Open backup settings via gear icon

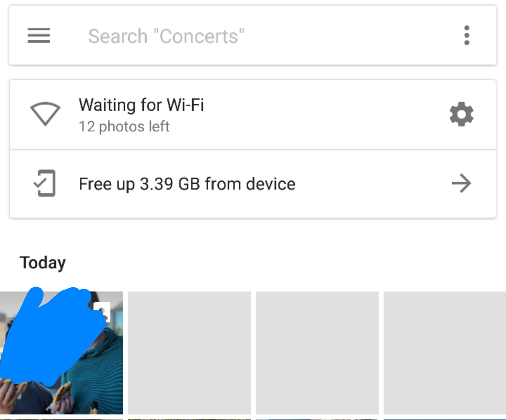point(461,114)
